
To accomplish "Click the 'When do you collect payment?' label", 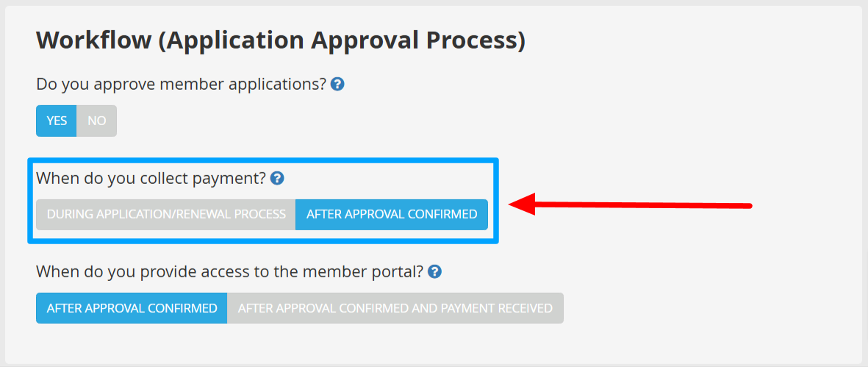I will [x=150, y=178].
